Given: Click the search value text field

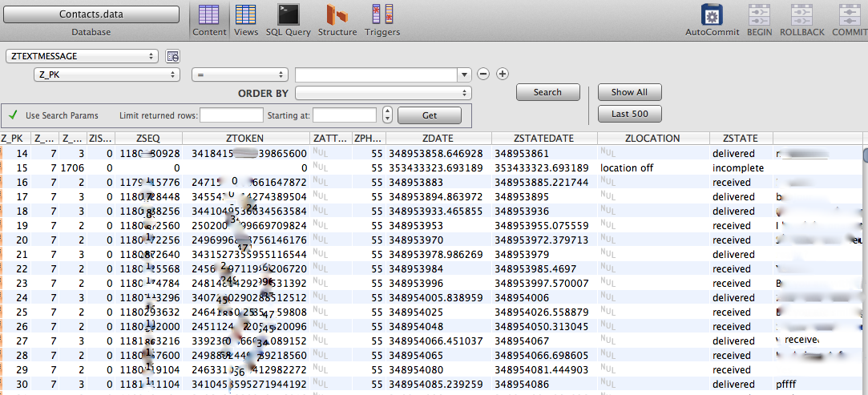Looking at the screenshot, I should click(377, 75).
